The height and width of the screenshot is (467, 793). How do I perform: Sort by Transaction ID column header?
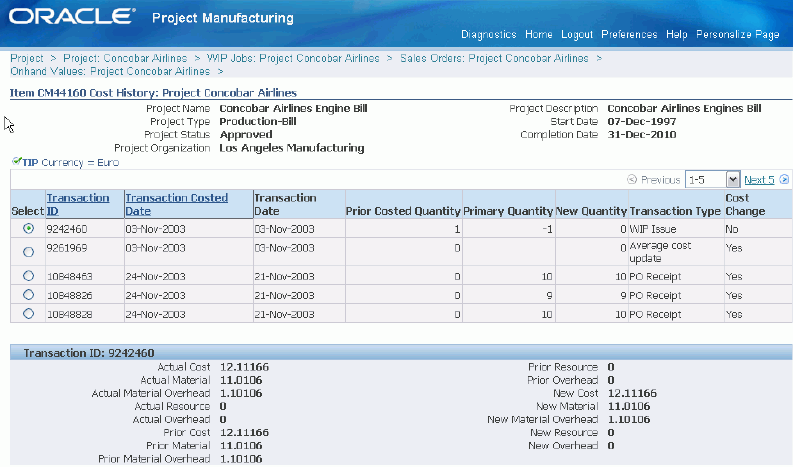(78, 204)
